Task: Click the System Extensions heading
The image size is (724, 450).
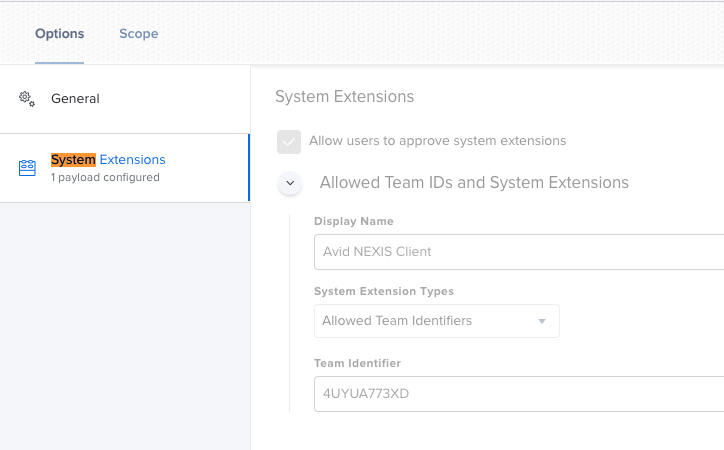Action: pyautogui.click(x=344, y=96)
